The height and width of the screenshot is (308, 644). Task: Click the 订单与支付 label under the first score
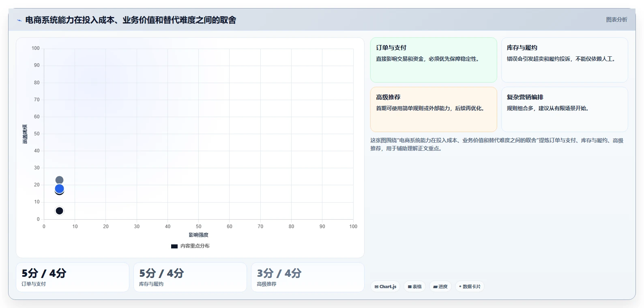[x=34, y=284]
